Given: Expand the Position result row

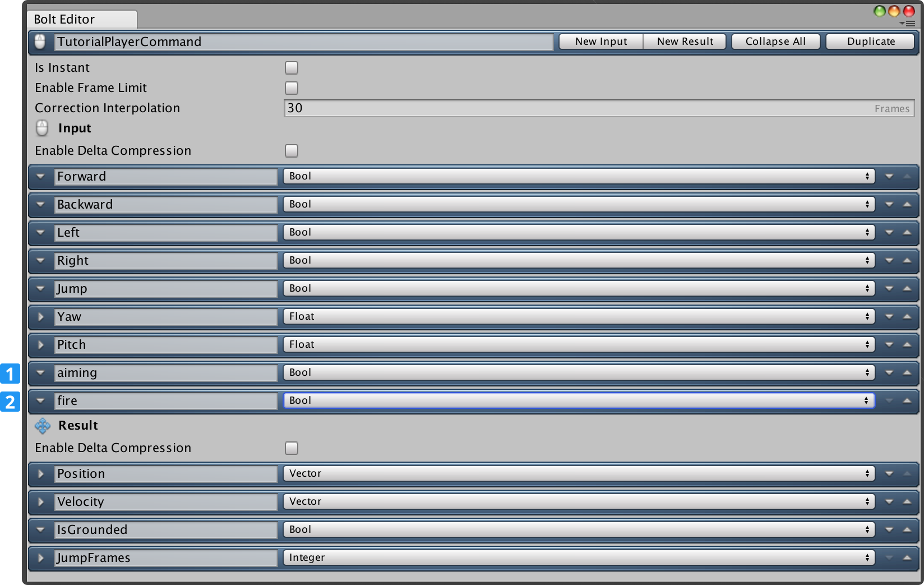Looking at the screenshot, I should point(40,473).
